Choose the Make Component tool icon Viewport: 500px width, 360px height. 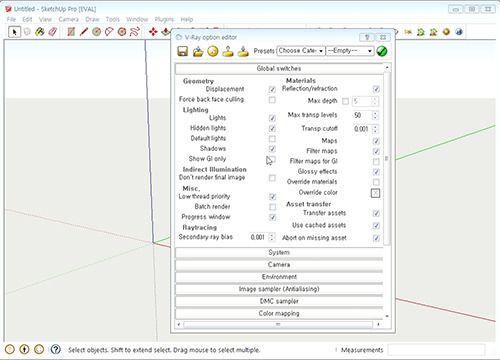coord(27,32)
